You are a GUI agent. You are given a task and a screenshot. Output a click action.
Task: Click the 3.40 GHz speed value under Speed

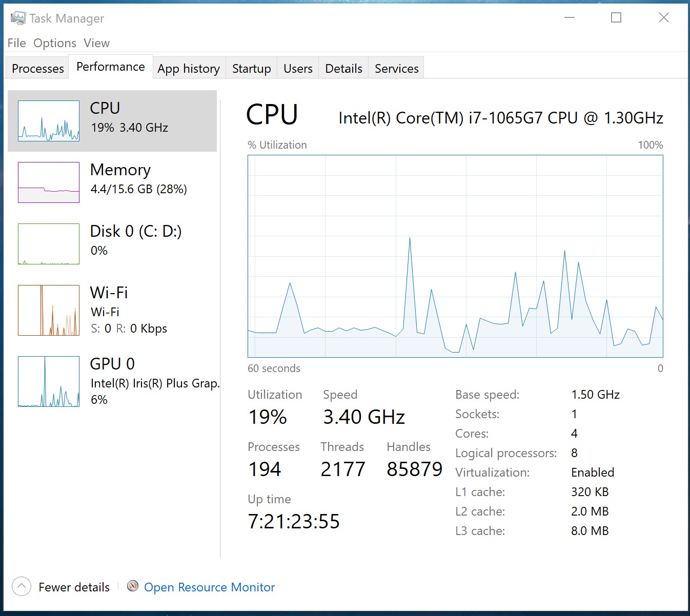364,417
